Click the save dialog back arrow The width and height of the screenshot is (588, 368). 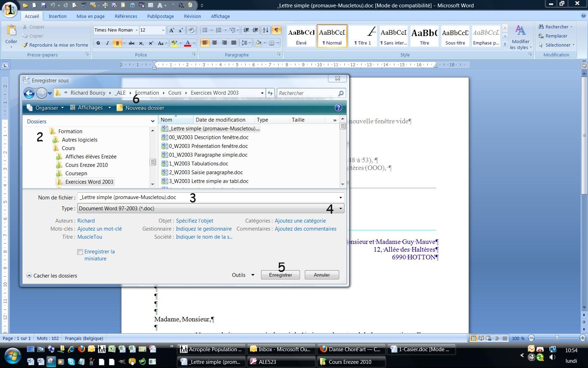(x=29, y=93)
